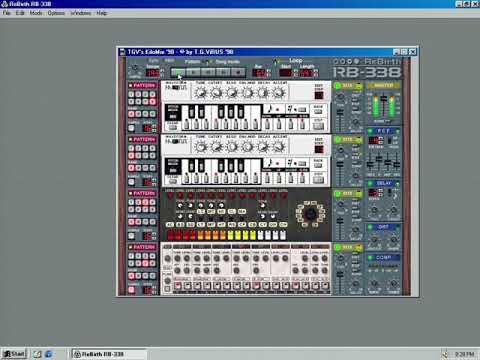Flip the Waveform switch on the second 303 synth
This screenshot has width=480, height=360.
tap(176, 142)
